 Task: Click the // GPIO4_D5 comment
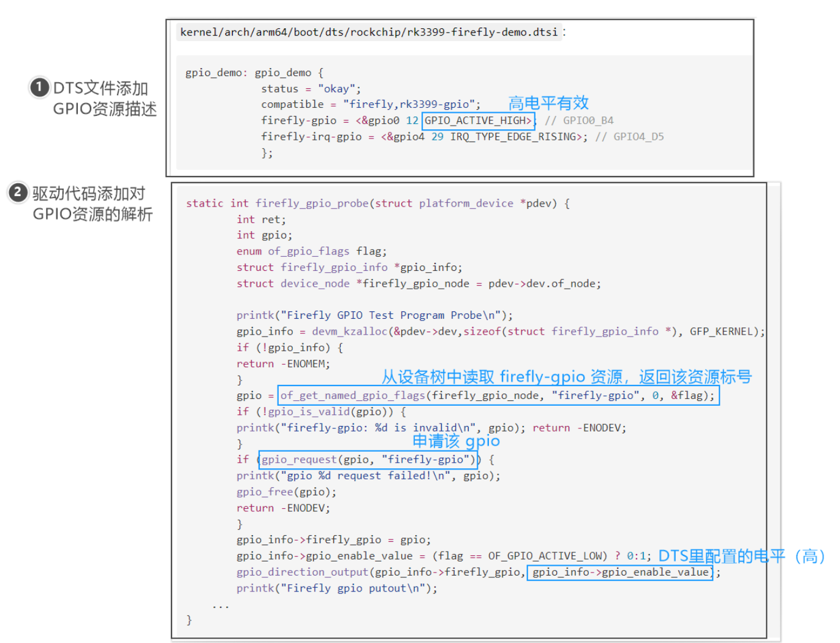pyautogui.click(x=629, y=137)
